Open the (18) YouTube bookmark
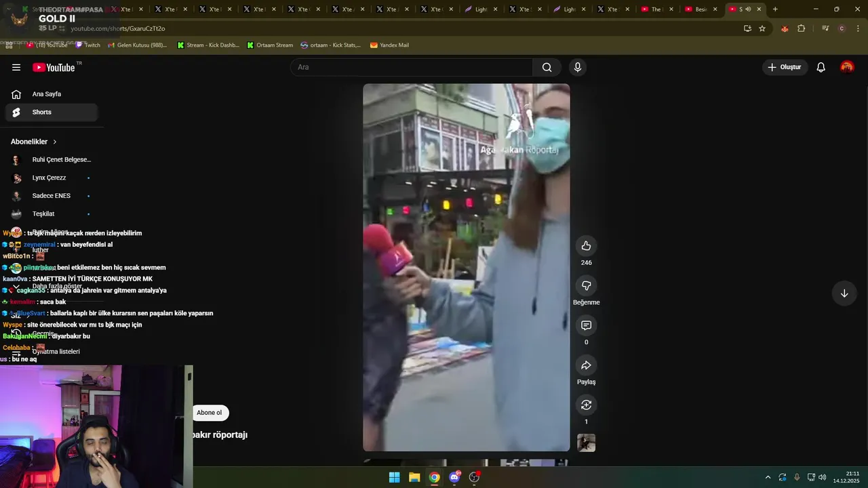This screenshot has height=488, width=868. pos(47,45)
